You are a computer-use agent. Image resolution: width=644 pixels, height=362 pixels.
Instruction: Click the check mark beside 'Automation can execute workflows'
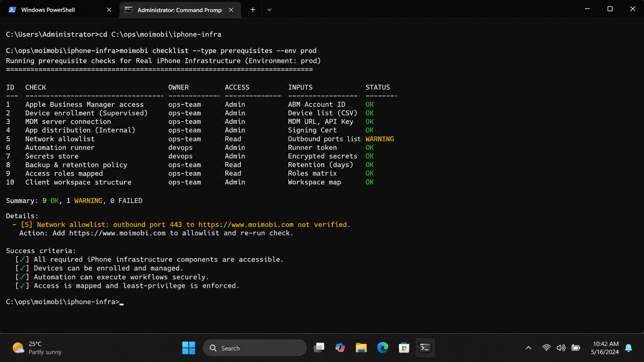22,277
